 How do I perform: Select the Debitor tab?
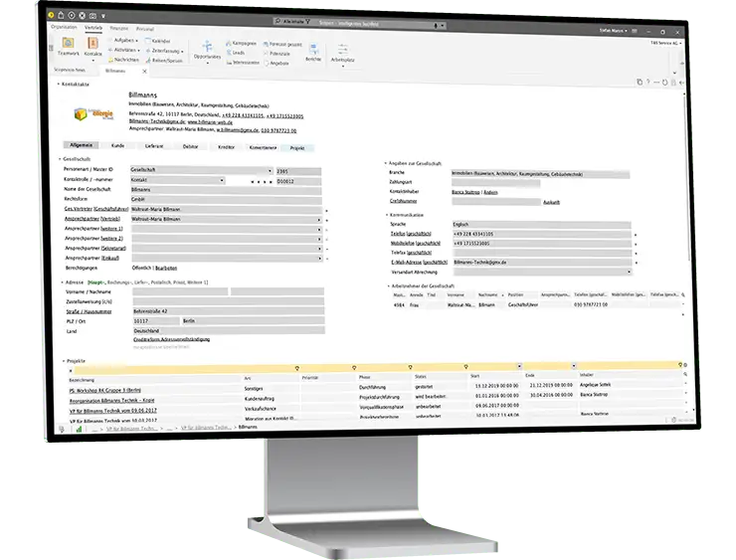190,146
